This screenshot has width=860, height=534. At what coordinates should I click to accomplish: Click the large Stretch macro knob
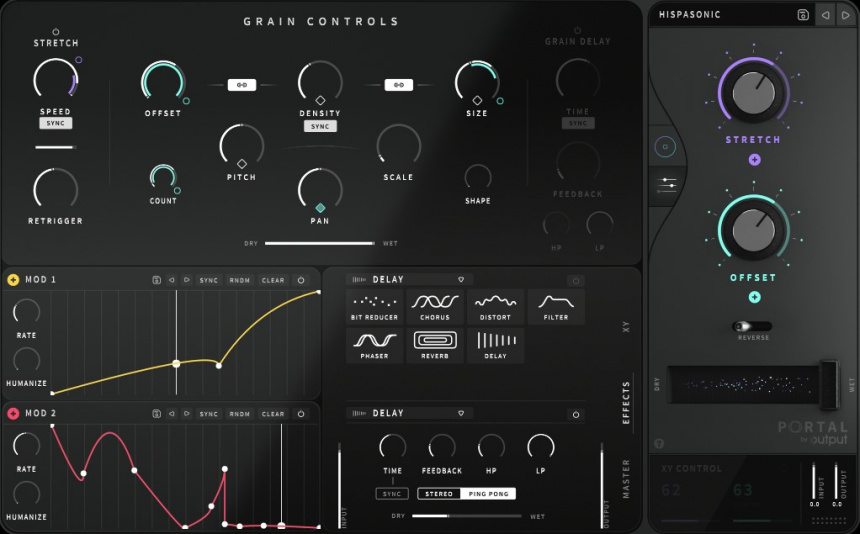point(754,93)
